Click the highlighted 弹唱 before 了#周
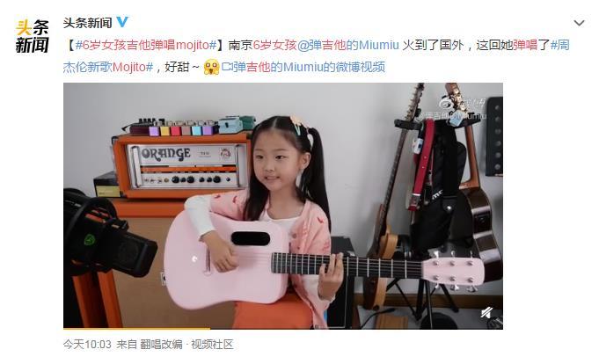The height and width of the screenshot is (364, 599). pos(526,45)
